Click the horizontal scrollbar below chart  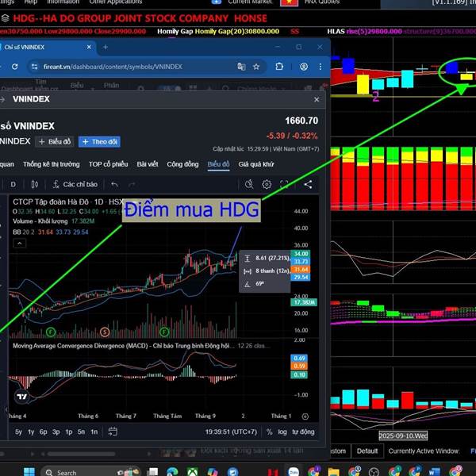[x=82, y=454]
